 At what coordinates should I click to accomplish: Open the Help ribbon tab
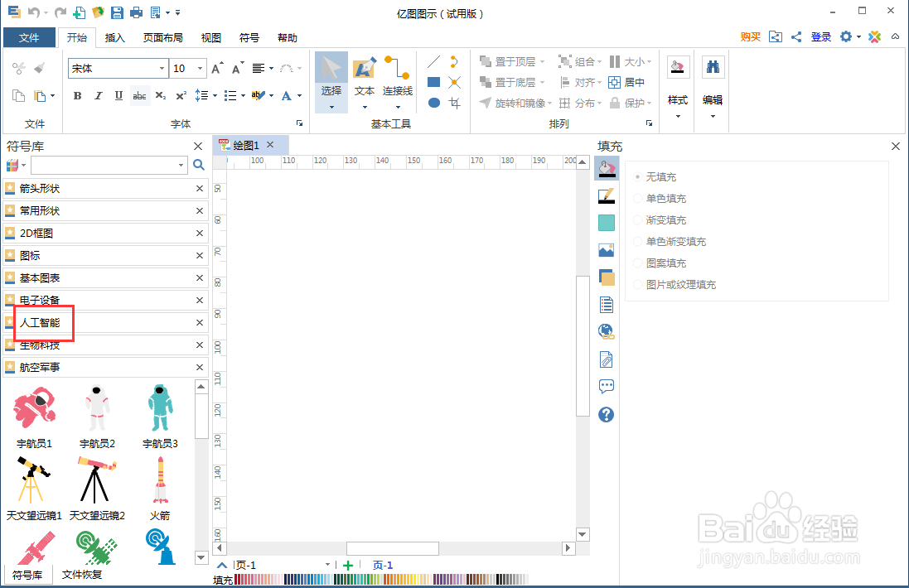pos(288,37)
